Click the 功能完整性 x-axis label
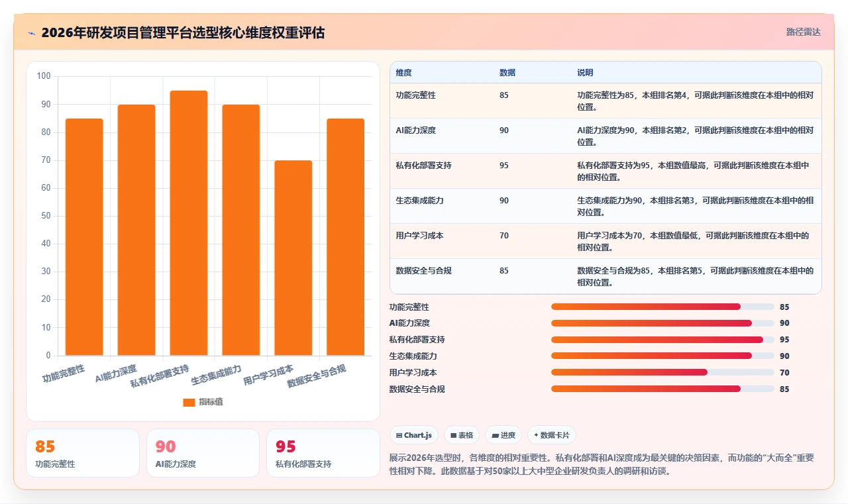Image resolution: width=848 pixels, height=504 pixels. tap(64, 374)
